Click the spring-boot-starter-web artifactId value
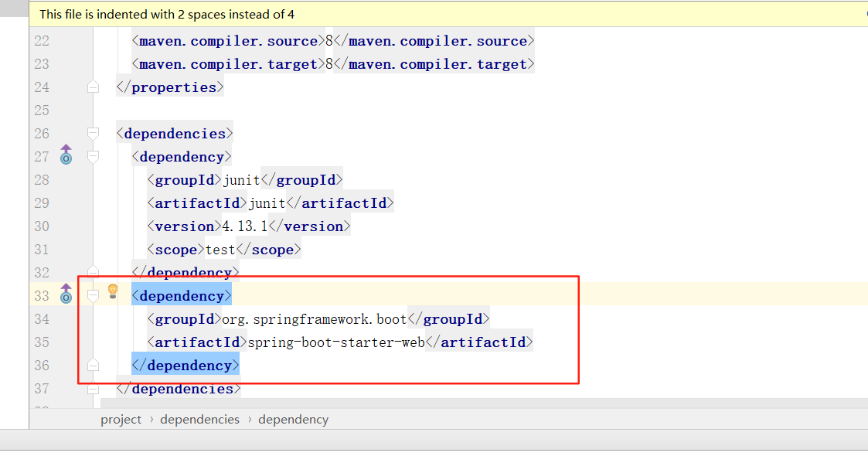The width and height of the screenshot is (868, 456). [336, 342]
